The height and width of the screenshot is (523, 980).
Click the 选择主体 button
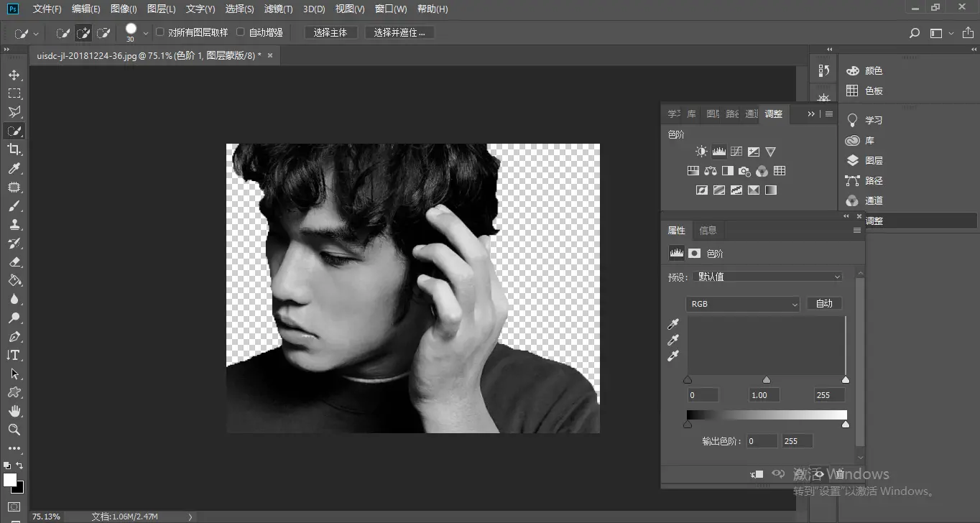point(330,32)
